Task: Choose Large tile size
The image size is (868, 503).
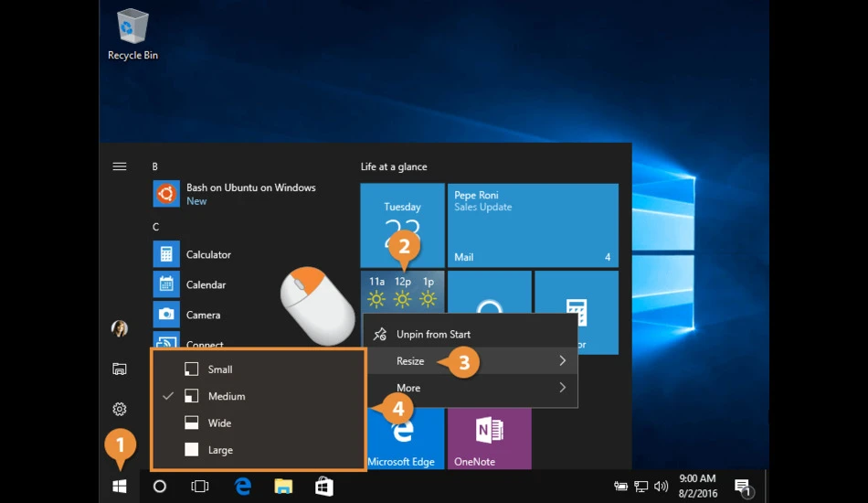Action: coord(258,450)
